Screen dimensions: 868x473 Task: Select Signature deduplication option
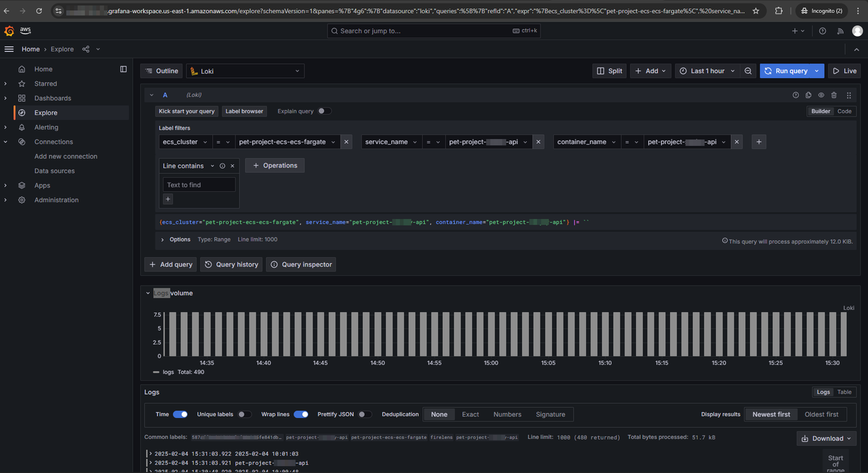coord(551,414)
